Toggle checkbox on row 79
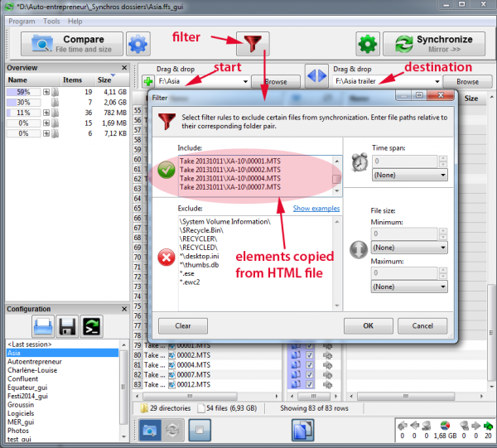 tap(309, 345)
